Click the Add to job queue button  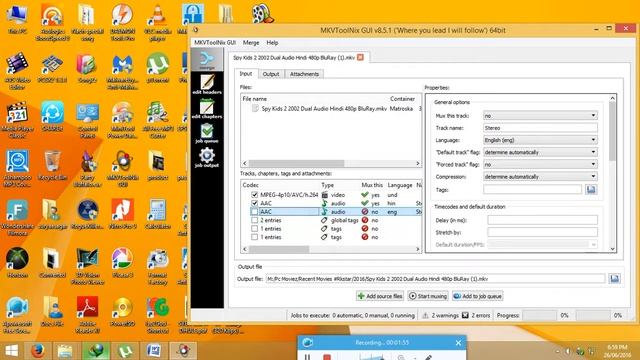pyautogui.click(x=477, y=296)
